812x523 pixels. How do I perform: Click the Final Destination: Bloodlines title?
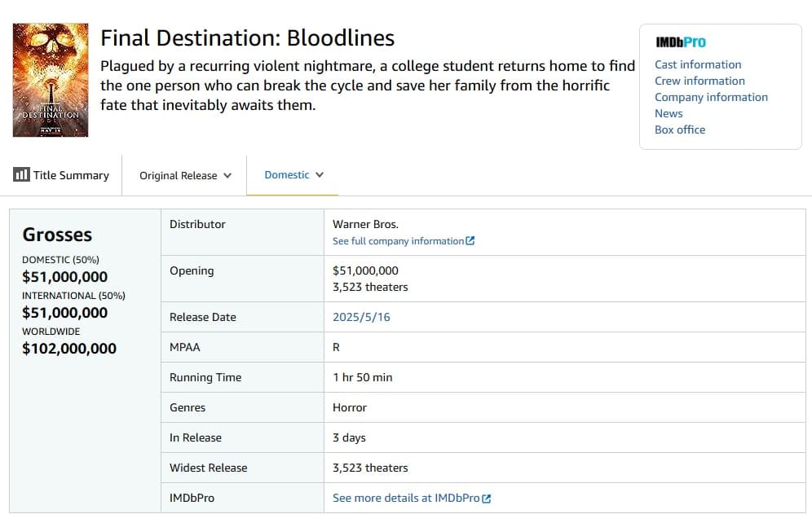pos(248,38)
